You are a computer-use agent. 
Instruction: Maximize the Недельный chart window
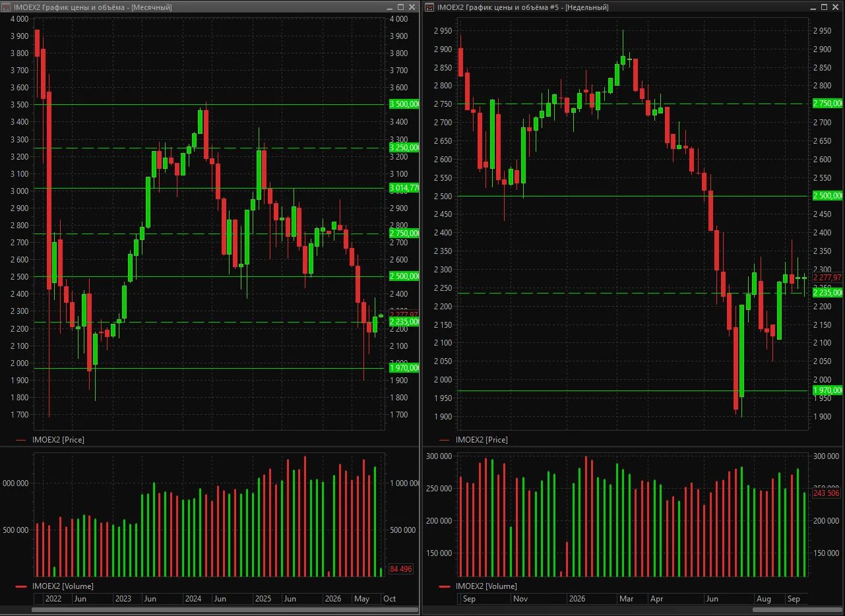point(825,7)
